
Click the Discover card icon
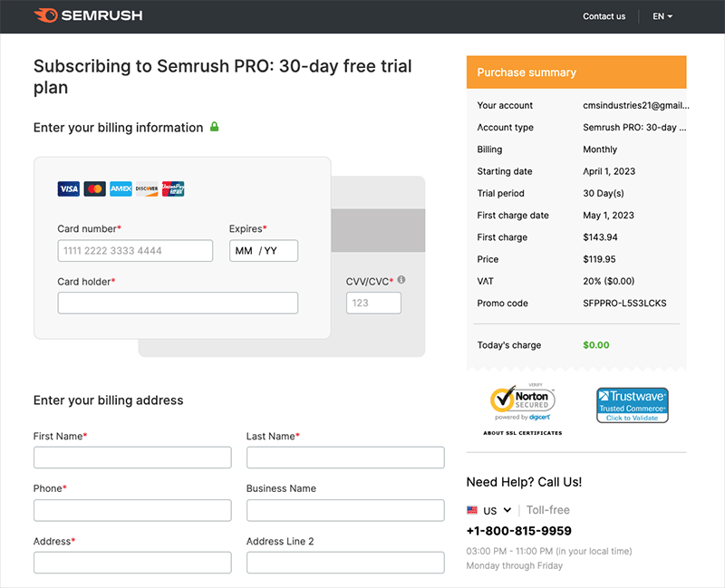pos(147,188)
